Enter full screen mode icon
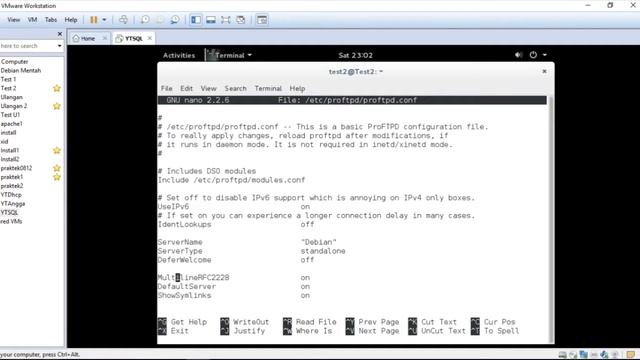The width and height of the screenshot is (640, 360). [x=225, y=20]
